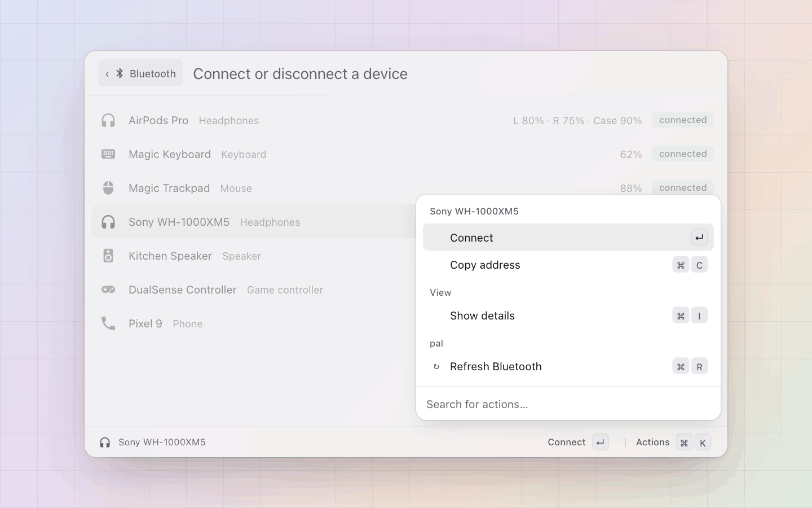Image resolution: width=812 pixels, height=508 pixels.
Task: Click the I key badge beside Show details
Action: pos(699,316)
